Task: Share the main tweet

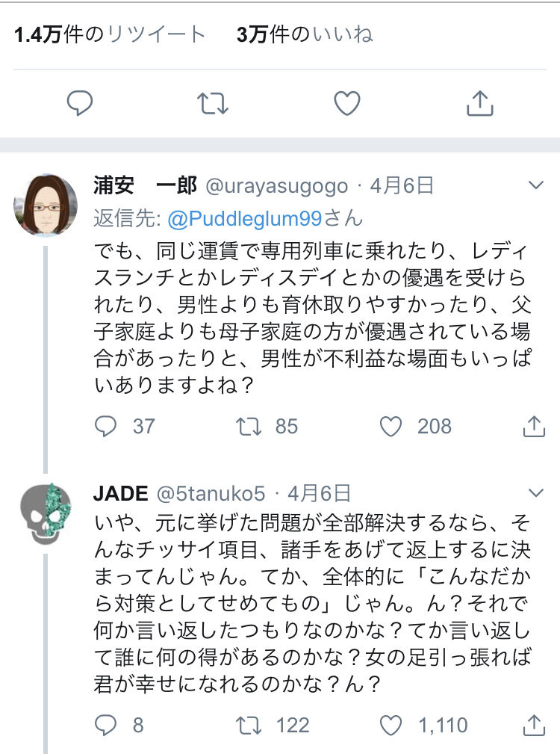Action: [480, 103]
